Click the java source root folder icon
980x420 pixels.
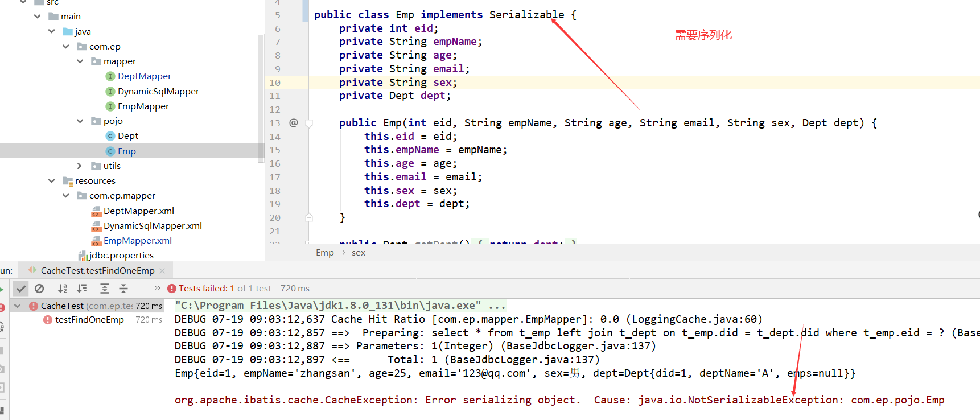pos(68,31)
